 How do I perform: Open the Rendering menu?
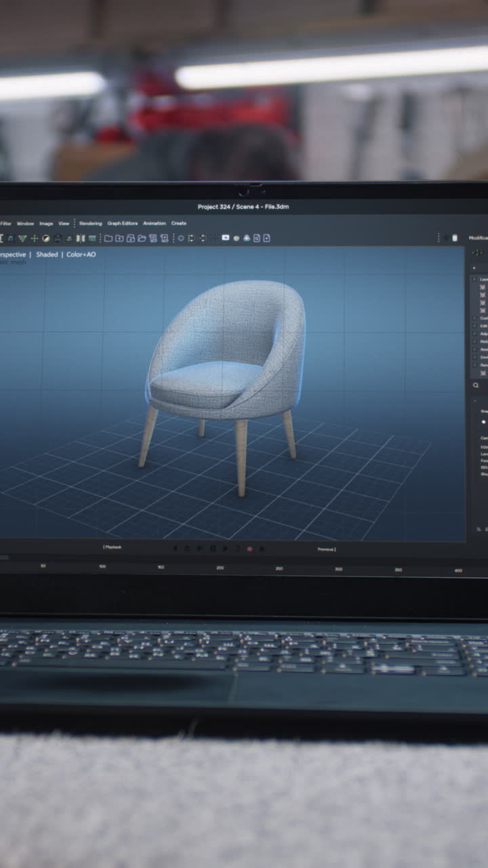pos(91,223)
